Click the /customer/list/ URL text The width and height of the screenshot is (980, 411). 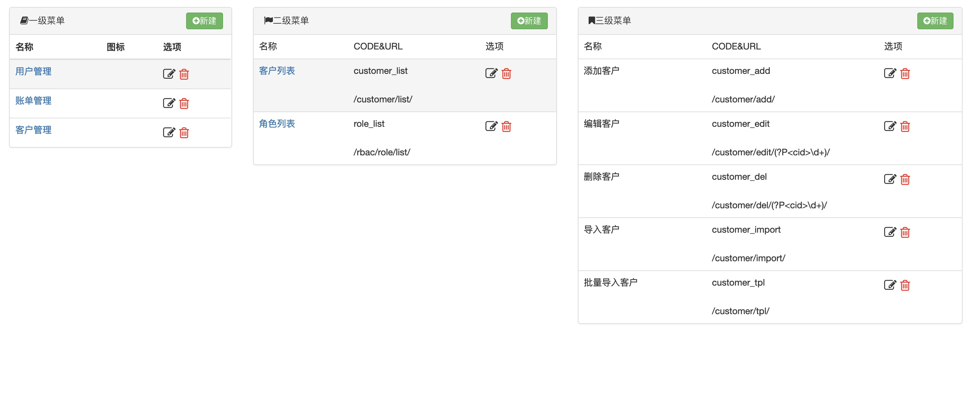click(383, 99)
